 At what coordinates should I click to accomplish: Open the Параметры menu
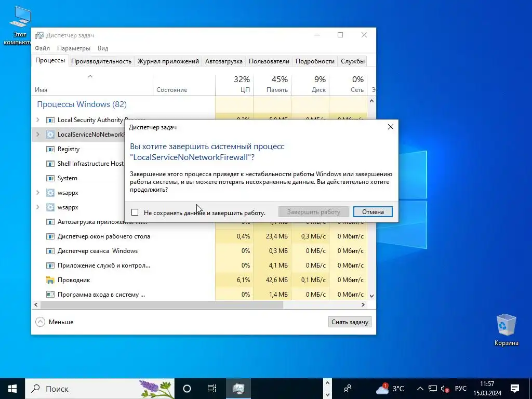tap(74, 48)
